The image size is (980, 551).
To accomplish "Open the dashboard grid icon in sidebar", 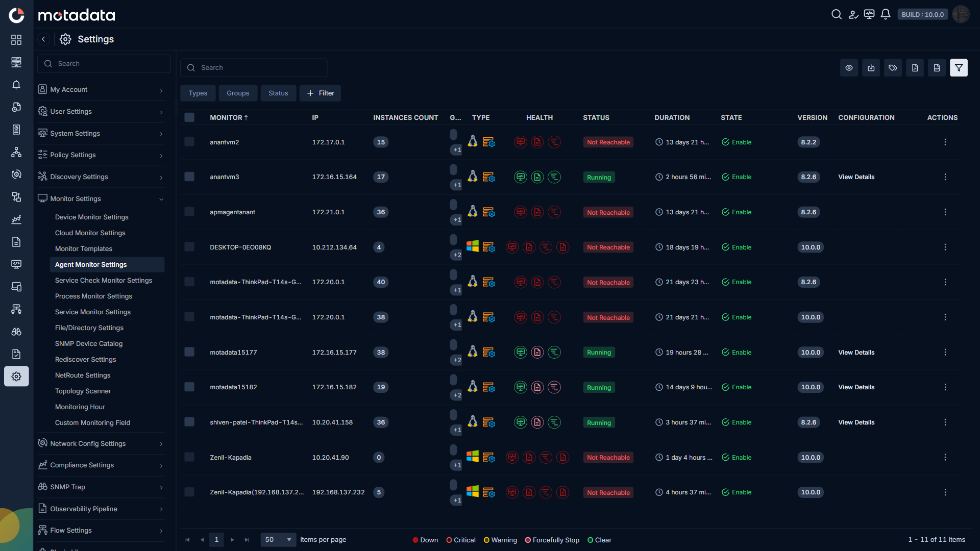I will (16, 40).
